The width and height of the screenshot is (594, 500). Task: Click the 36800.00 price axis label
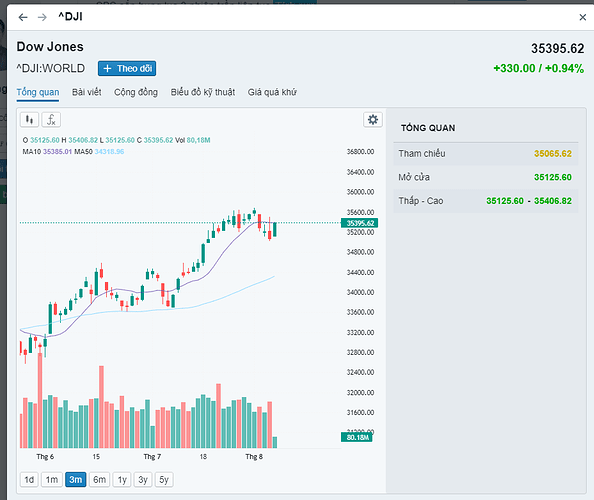coord(360,152)
